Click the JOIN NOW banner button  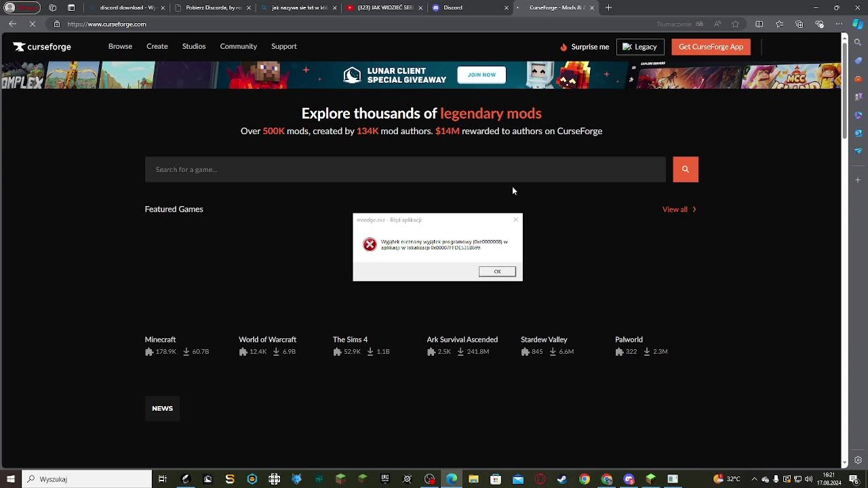[x=481, y=75]
